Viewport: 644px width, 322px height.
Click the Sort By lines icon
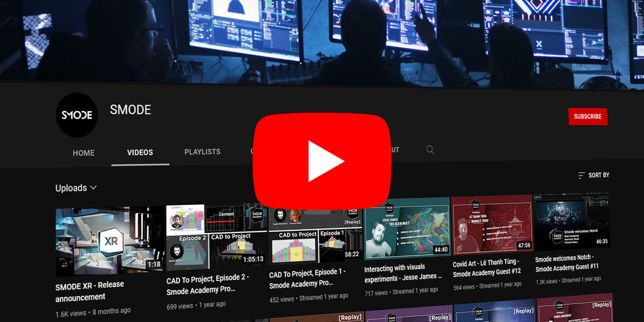581,176
